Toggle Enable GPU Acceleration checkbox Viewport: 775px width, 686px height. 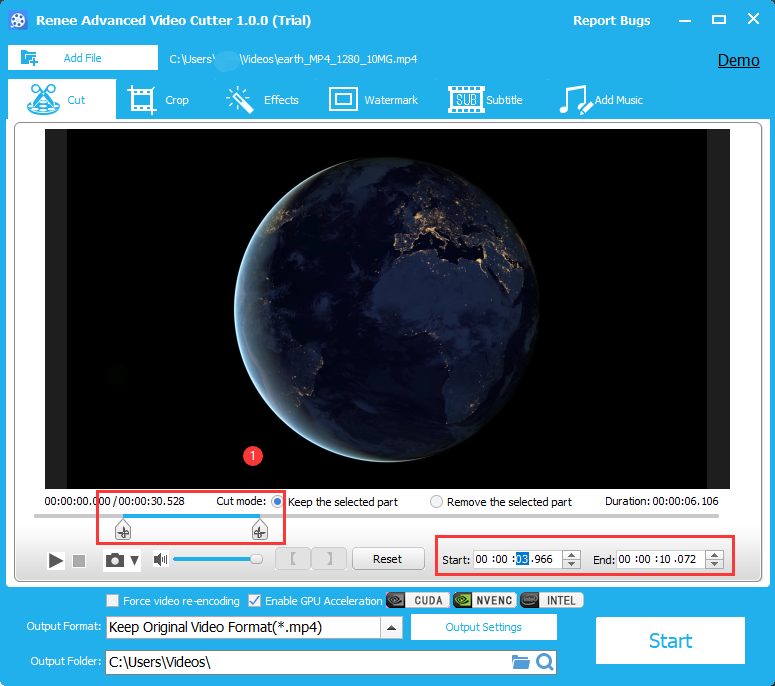tap(254, 601)
